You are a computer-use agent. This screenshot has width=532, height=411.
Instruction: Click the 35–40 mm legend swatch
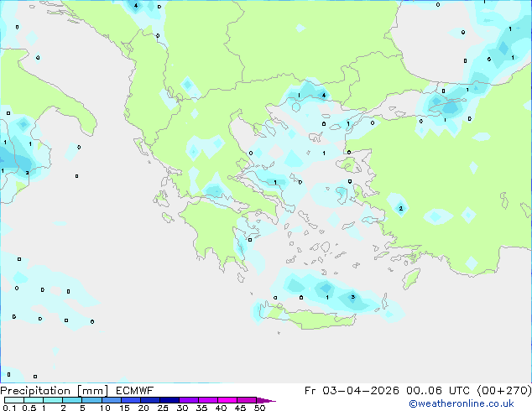[207, 400]
